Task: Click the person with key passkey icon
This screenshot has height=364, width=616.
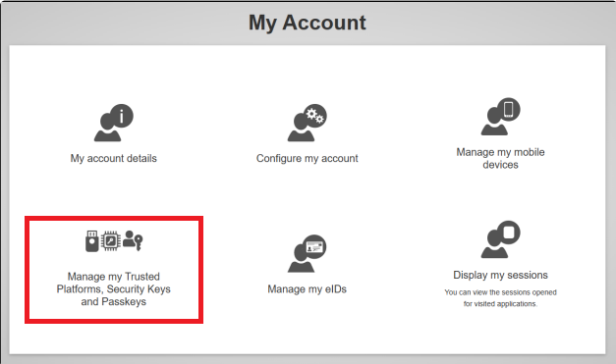Action: (133, 240)
